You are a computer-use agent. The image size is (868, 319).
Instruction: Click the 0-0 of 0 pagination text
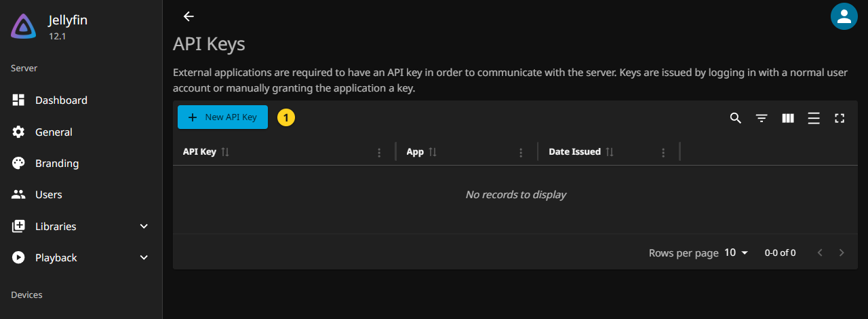(x=780, y=252)
